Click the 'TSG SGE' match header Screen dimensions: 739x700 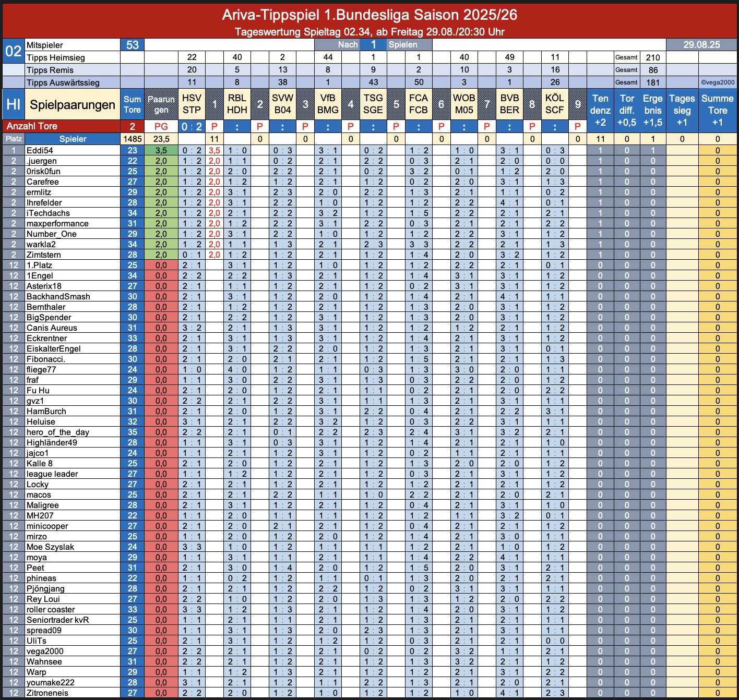[x=373, y=104]
